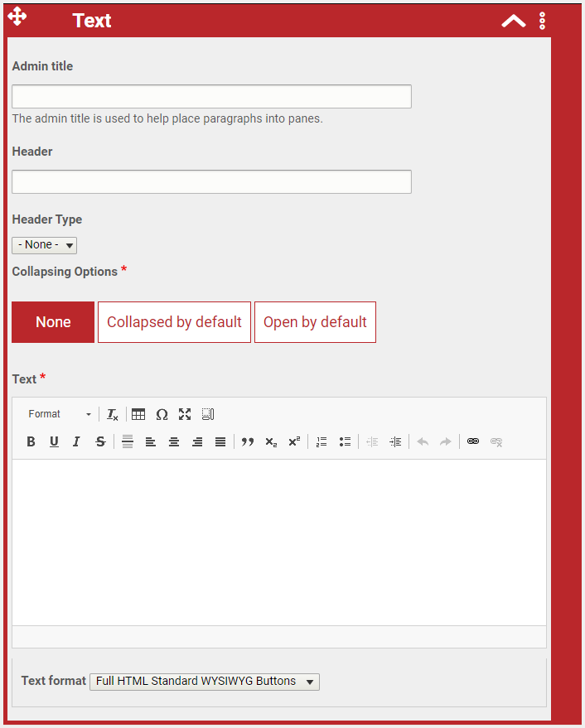Open the Text format dropdown
The image size is (585, 728).
coord(205,682)
